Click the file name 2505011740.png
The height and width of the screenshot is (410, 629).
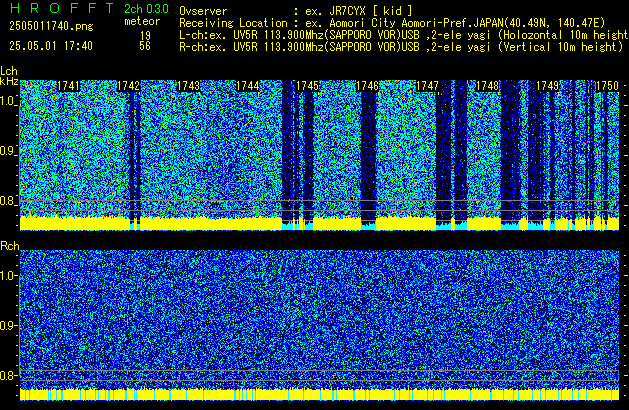tap(51, 26)
